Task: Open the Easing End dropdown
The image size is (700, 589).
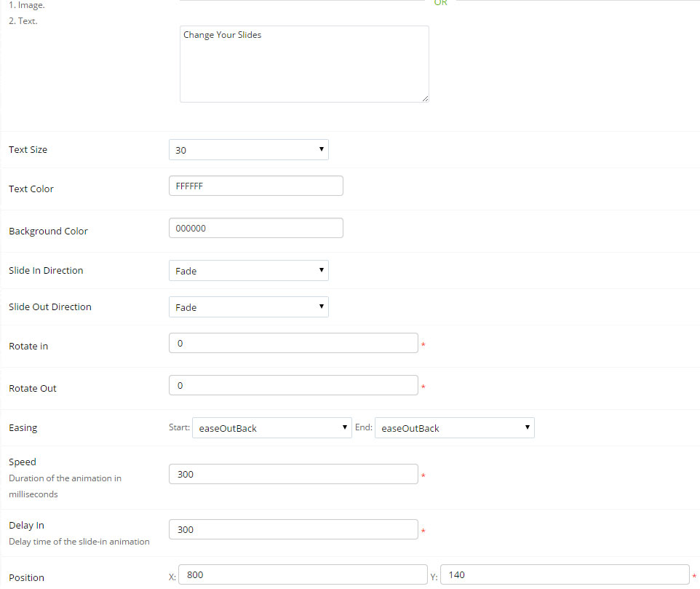Action: click(x=454, y=428)
